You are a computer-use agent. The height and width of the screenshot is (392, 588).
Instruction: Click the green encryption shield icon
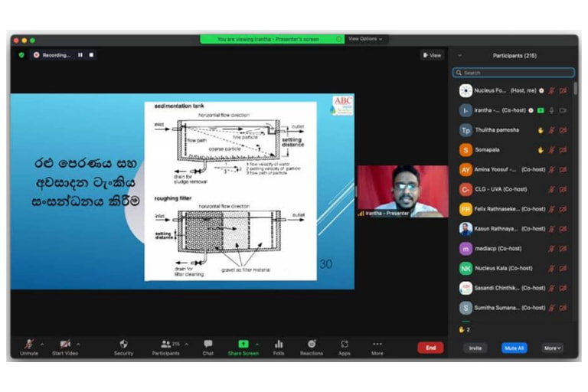coord(21,55)
